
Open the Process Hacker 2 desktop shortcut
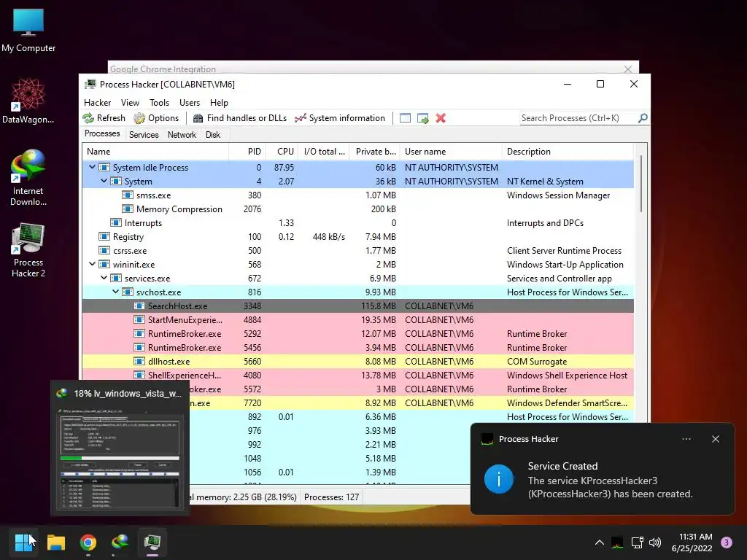tap(28, 251)
